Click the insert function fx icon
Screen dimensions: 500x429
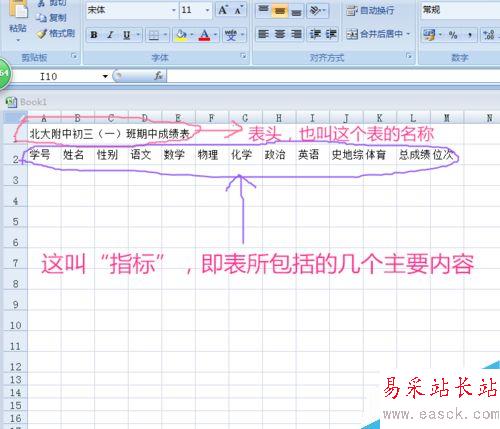158,76
